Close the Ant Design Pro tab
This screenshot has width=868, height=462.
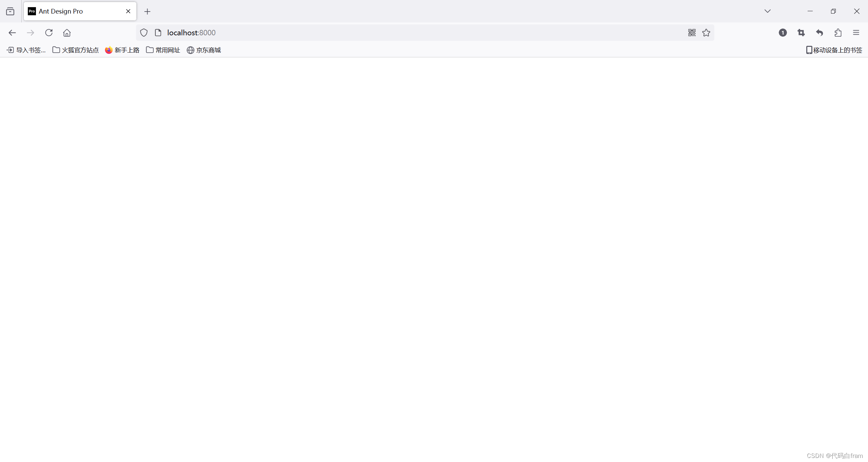click(128, 11)
